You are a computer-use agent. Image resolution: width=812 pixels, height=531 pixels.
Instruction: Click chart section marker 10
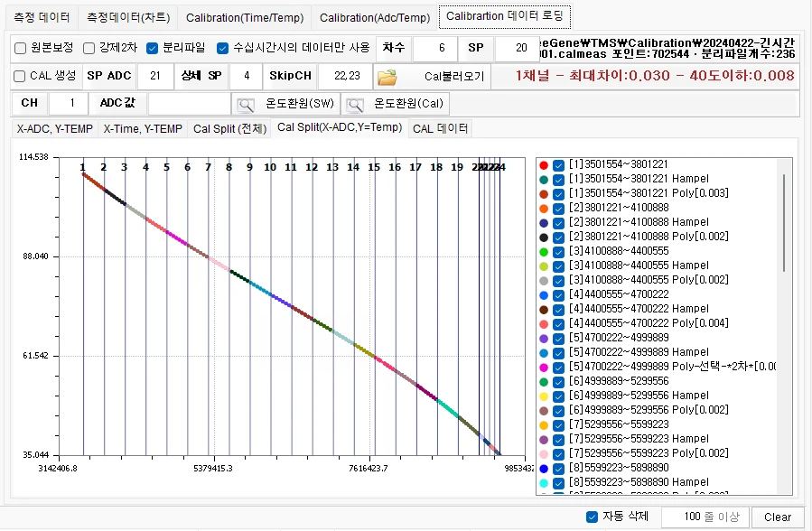point(270,167)
